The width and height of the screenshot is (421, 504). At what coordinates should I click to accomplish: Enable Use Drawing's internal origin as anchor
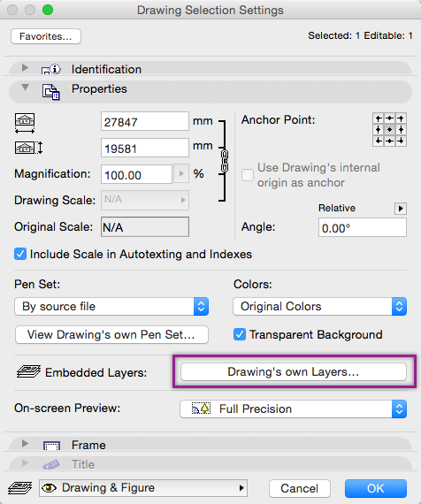(x=248, y=175)
